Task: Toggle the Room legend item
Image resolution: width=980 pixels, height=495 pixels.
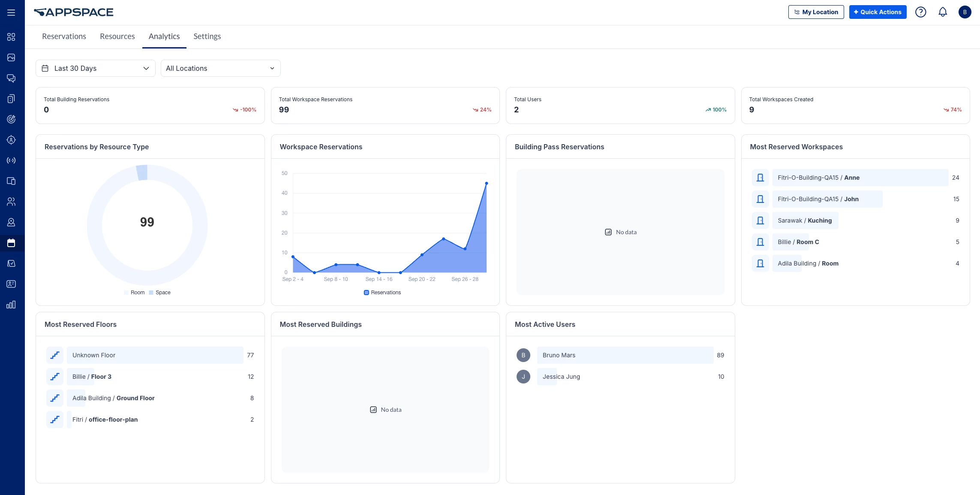Action: 135,293
